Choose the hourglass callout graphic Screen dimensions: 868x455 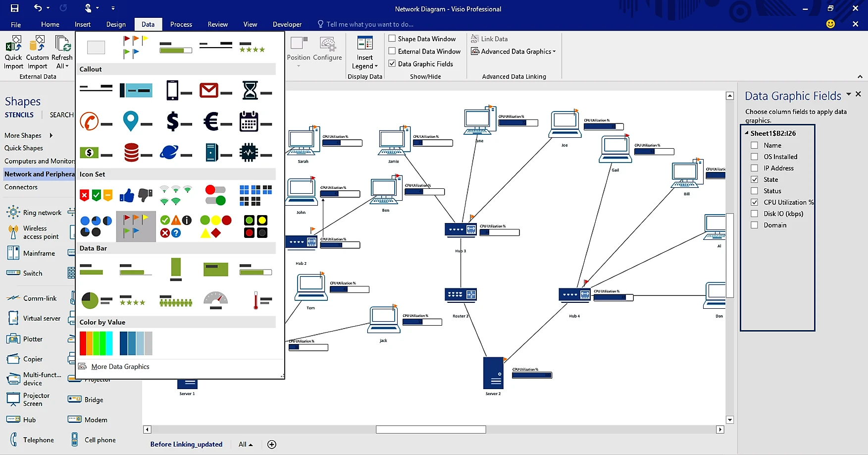pyautogui.click(x=256, y=91)
